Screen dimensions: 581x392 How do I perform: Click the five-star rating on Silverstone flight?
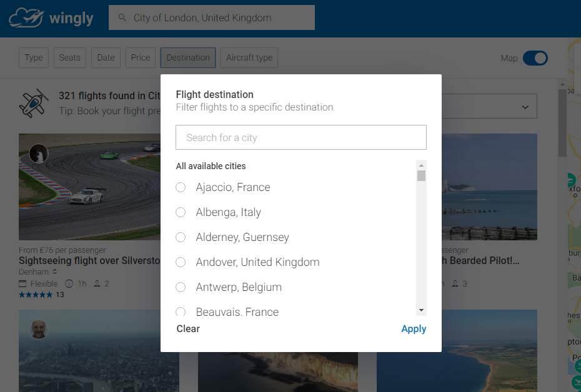pyautogui.click(x=36, y=295)
